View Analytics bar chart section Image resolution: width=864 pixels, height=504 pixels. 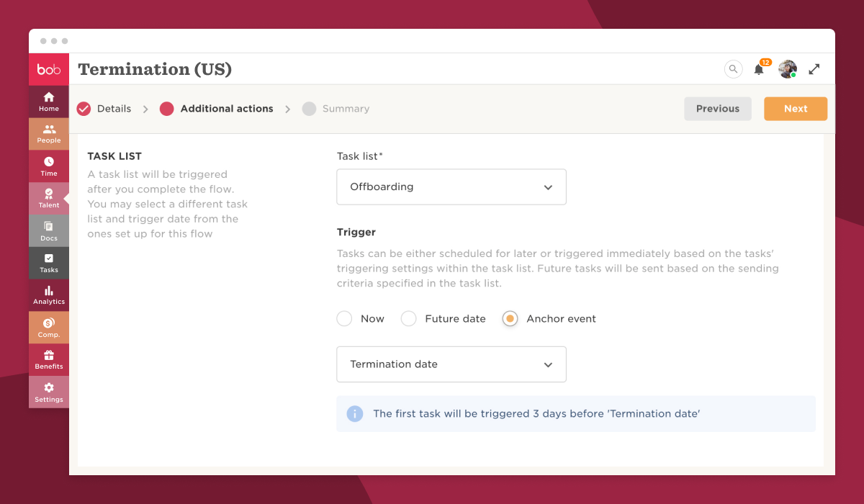[x=49, y=295]
